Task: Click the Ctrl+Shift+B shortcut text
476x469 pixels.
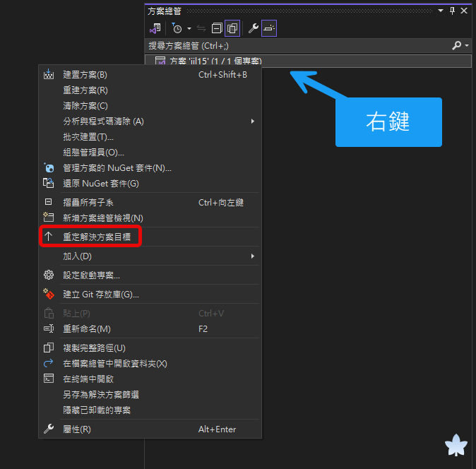Action: 222,75
